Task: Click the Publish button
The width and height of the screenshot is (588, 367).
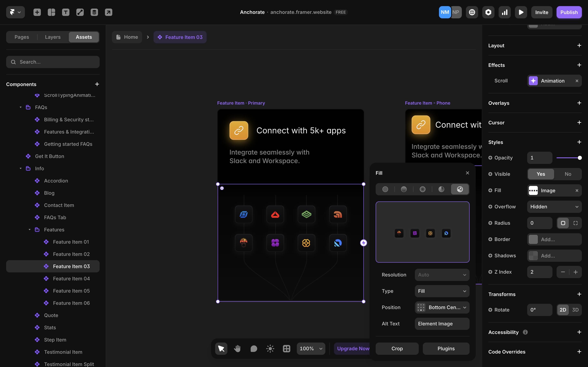Action: [x=569, y=12]
